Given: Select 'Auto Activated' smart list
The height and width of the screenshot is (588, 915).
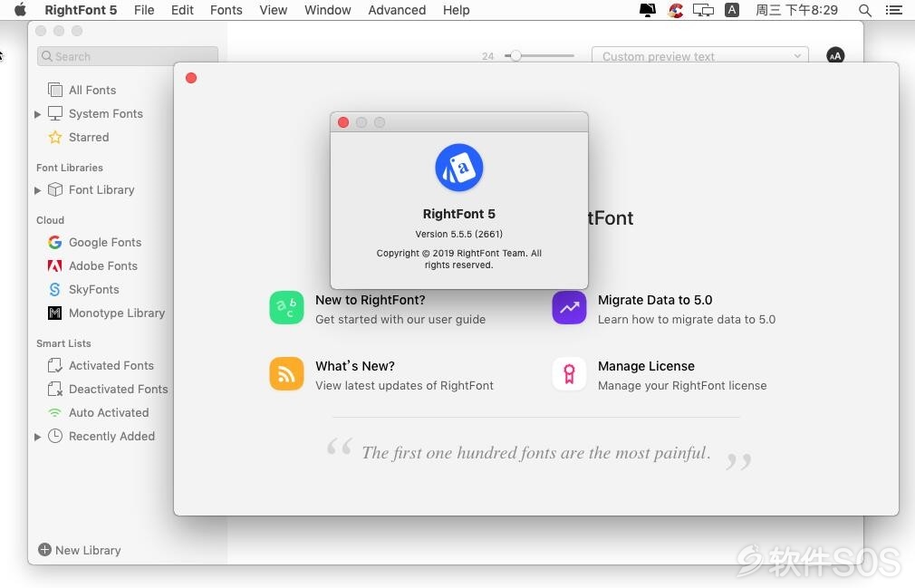Looking at the screenshot, I should (109, 412).
